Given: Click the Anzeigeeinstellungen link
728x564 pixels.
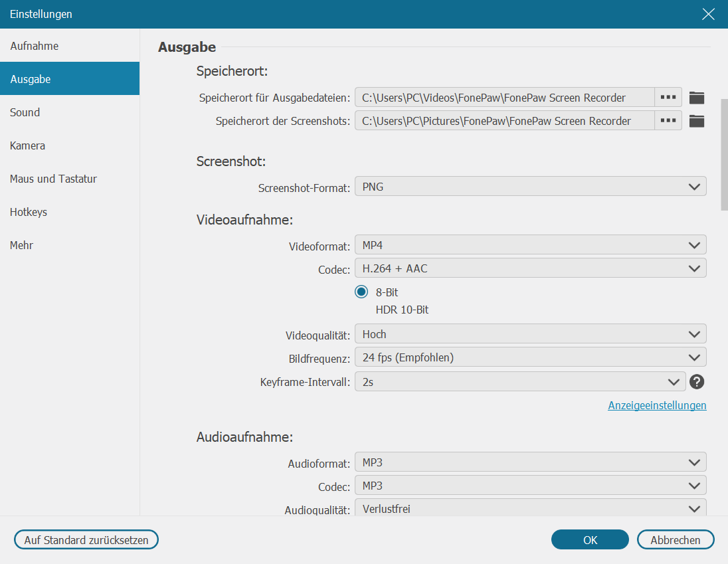Looking at the screenshot, I should pos(657,405).
